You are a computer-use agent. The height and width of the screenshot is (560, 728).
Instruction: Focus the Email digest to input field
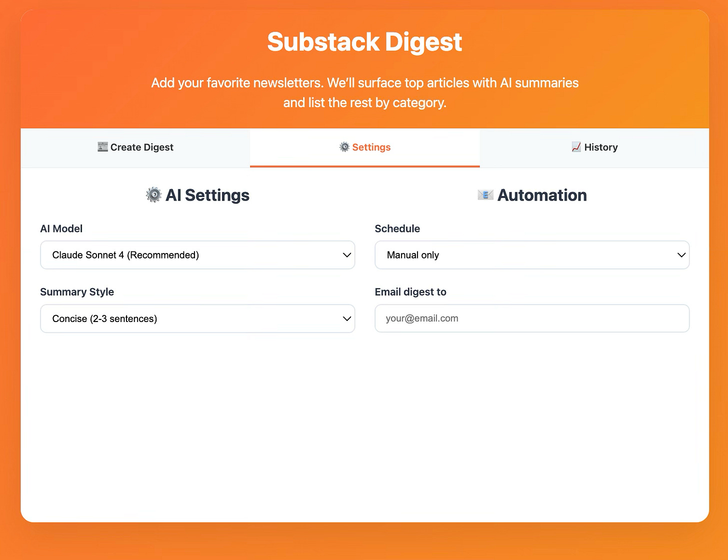pos(532,318)
